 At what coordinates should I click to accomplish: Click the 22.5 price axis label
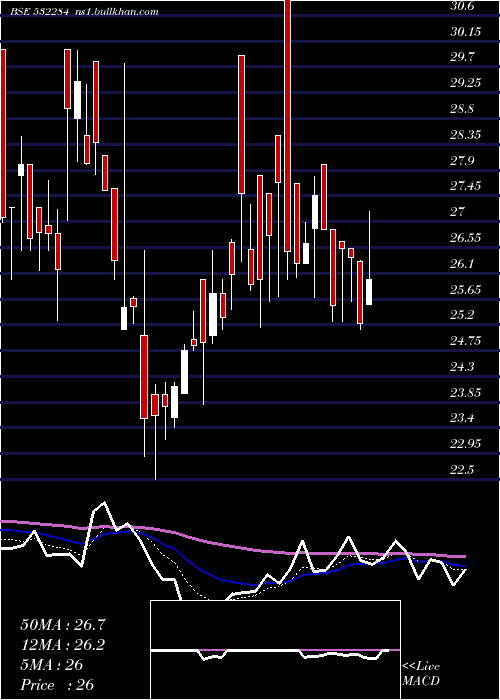click(462, 470)
